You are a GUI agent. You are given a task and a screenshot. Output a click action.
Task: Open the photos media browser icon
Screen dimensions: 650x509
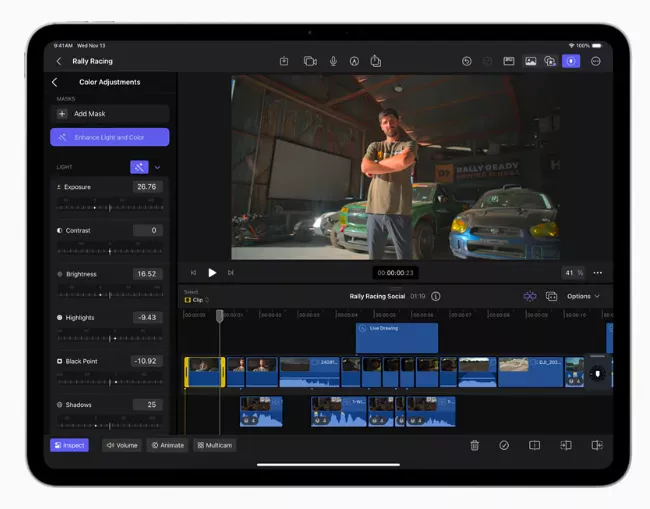click(531, 61)
